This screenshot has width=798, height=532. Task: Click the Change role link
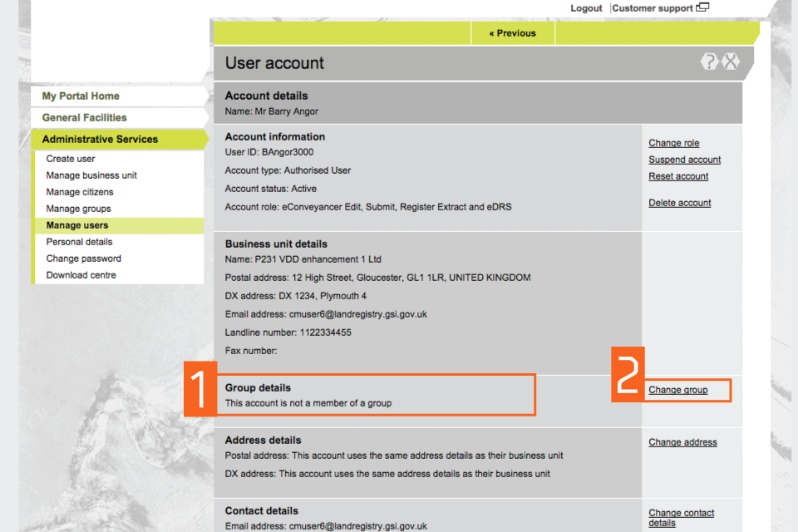pos(674,143)
